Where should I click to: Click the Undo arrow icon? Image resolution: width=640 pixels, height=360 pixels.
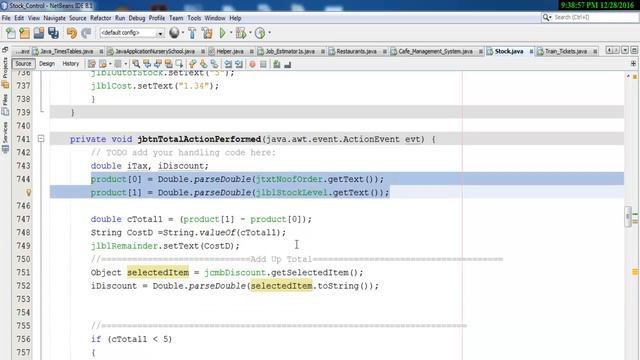tap(72, 33)
